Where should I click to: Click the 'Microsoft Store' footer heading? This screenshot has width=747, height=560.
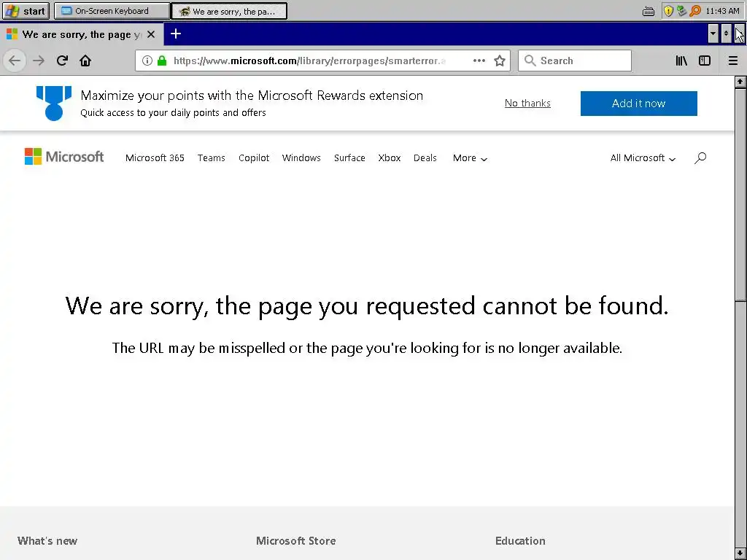point(296,540)
